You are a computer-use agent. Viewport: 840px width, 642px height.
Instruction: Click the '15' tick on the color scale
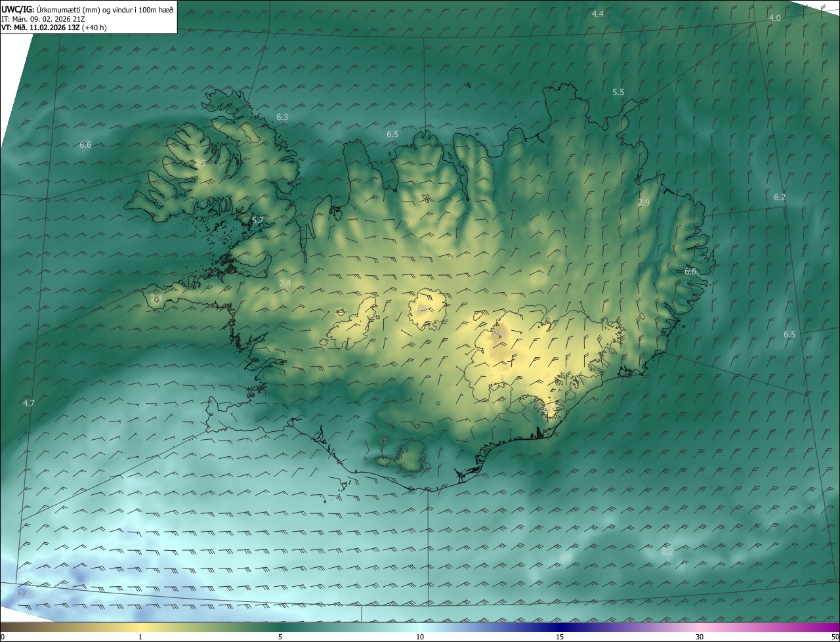click(560, 637)
